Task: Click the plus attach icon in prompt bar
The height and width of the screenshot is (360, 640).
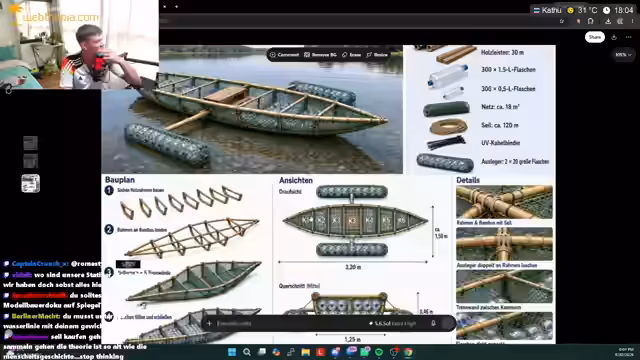Action: coord(209,324)
